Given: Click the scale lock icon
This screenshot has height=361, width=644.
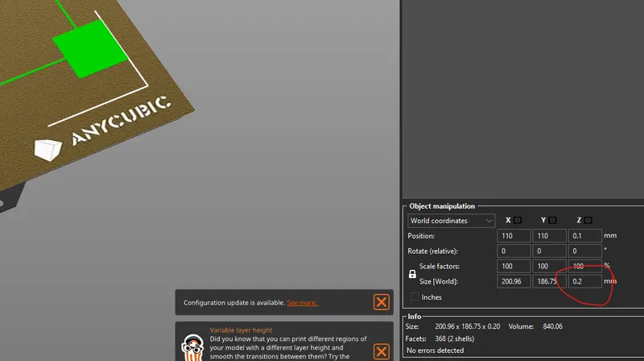Looking at the screenshot, I should coord(414,274).
